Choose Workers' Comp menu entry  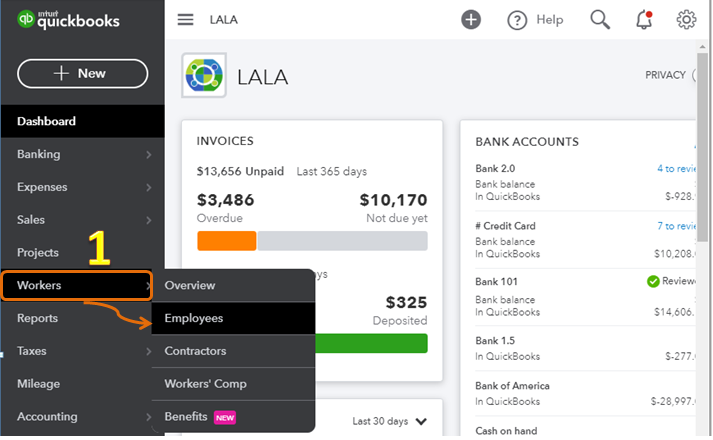205,384
